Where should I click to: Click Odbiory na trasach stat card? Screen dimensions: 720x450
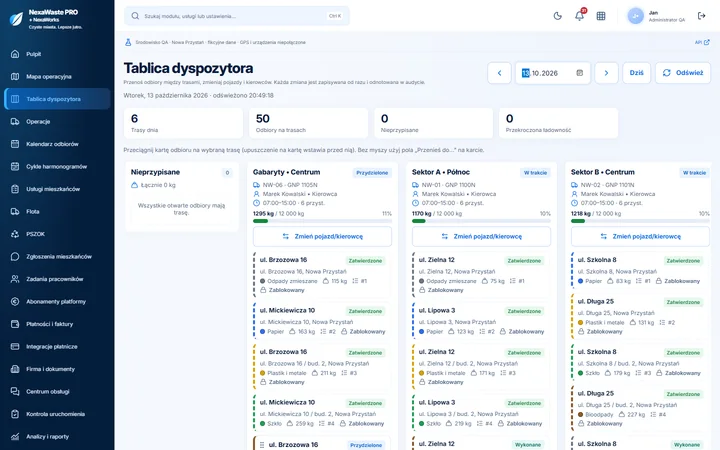coord(308,123)
